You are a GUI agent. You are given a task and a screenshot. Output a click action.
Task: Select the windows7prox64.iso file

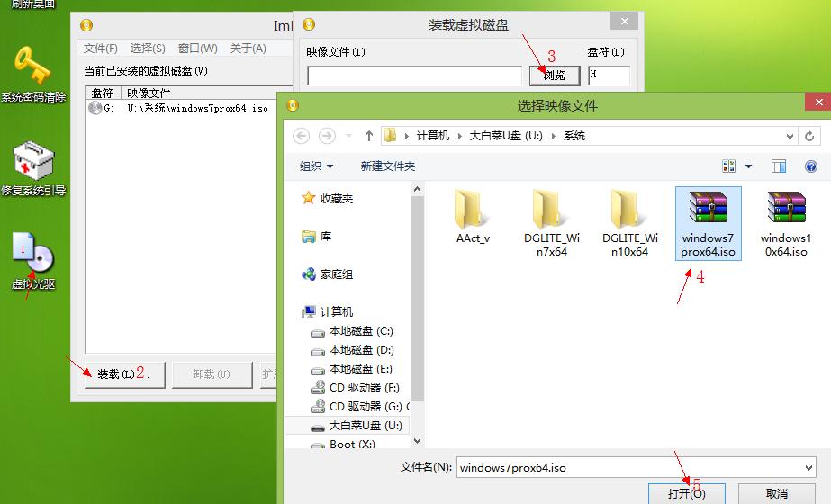[x=708, y=223]
